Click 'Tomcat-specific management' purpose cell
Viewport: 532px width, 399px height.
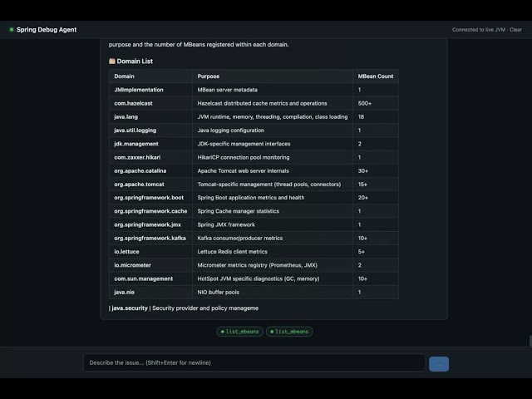[273, 185]
